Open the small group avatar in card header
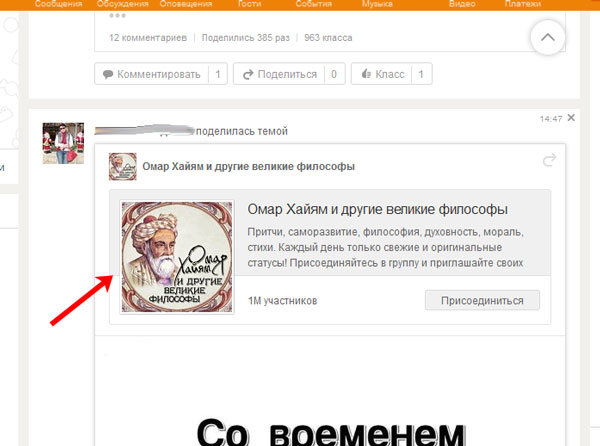This screenshot has height=446, width=600. [123, 166]
